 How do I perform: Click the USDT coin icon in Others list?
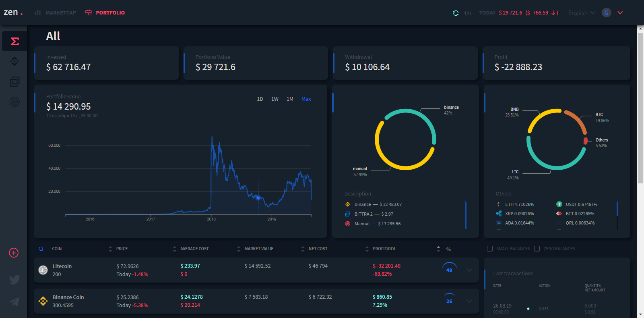click(x=559, y=204)
